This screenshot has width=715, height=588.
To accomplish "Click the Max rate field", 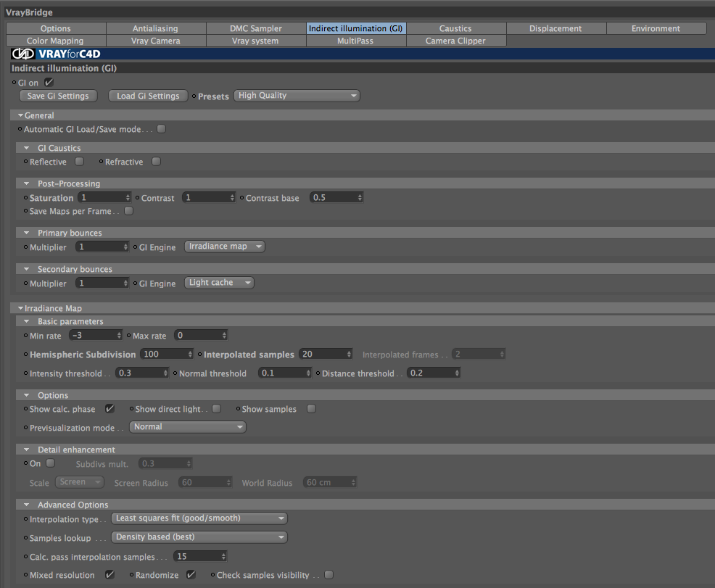I will coord(201,336).
